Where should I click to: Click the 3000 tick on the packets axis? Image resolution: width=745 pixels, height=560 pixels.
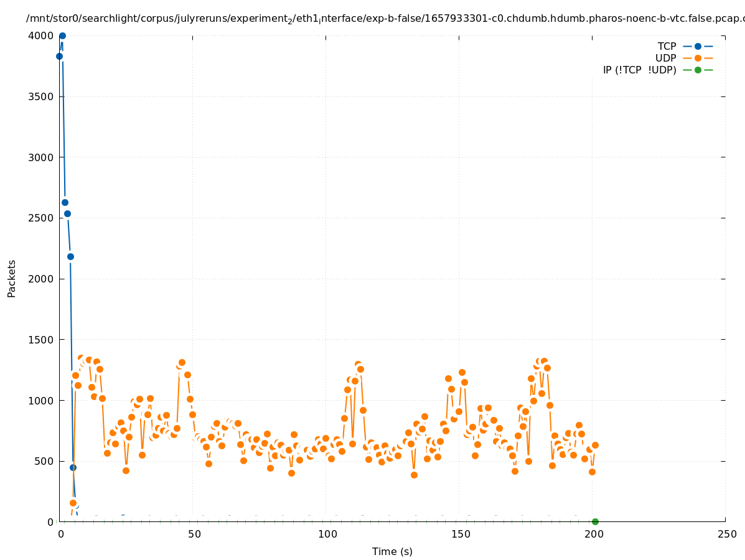pos(42,157)
